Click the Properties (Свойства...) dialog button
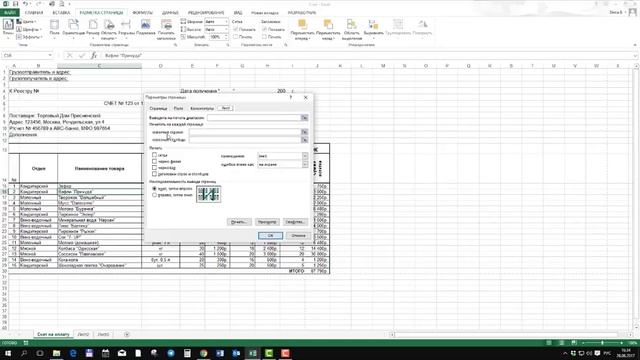Screen dimensions: 640x360 click(295, 222)
